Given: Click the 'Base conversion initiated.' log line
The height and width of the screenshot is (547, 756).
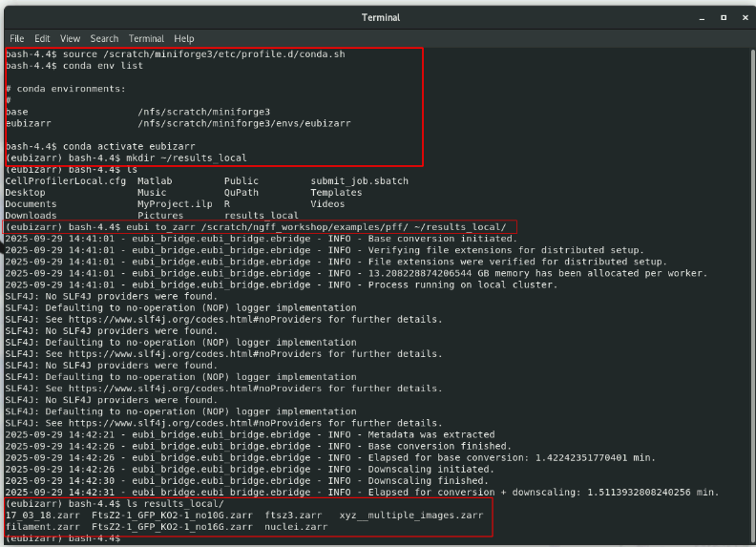Looking at the screenshot, I should pos(261,239).
